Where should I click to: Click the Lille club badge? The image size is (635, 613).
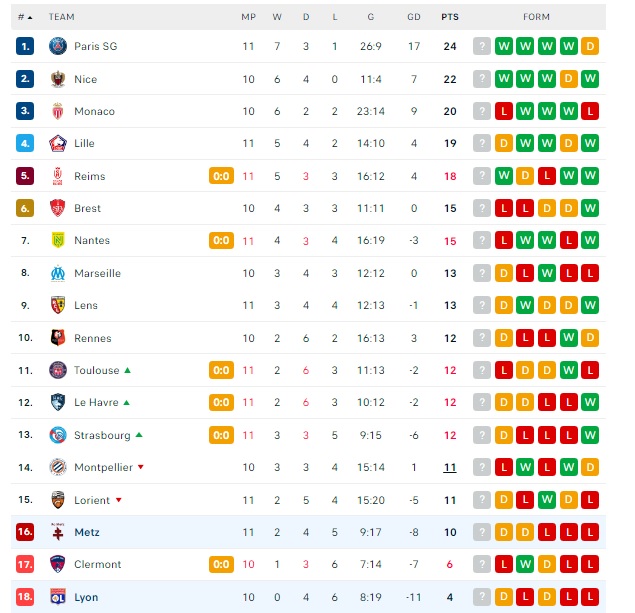(58, 143)
